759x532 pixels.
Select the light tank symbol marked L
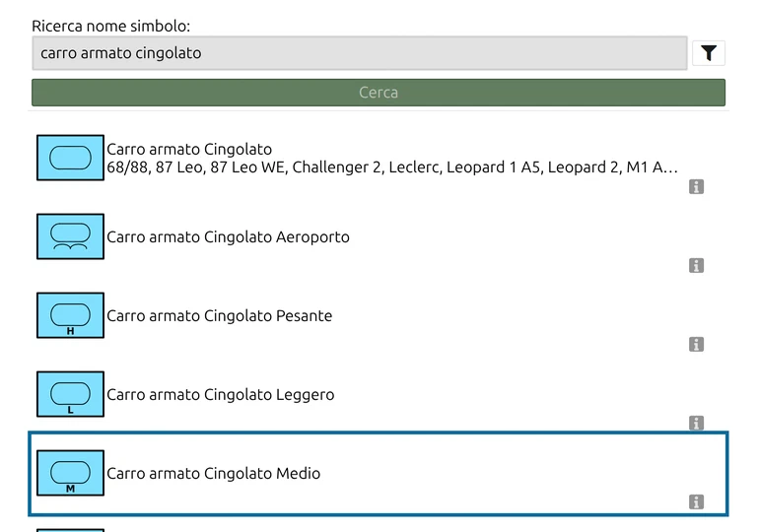71,394
